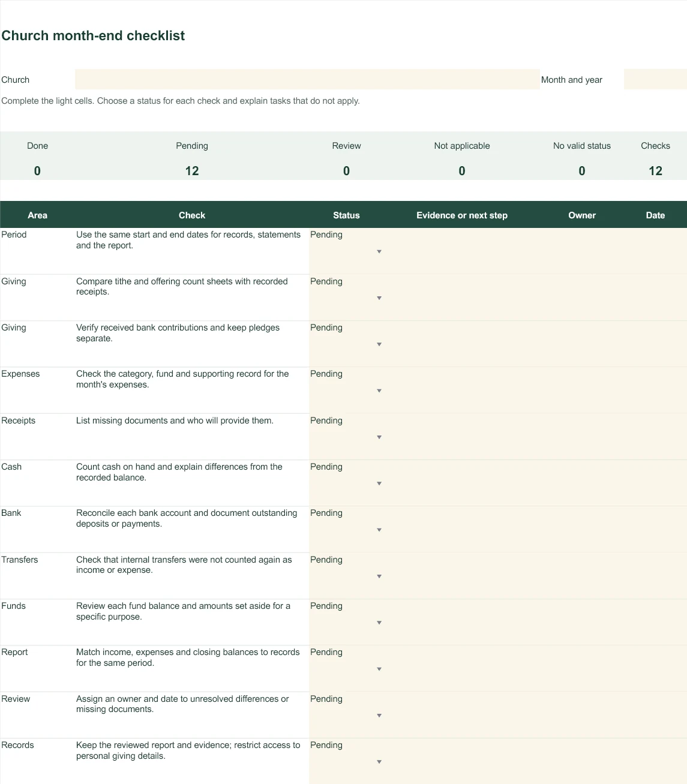
Task: Click the "Month and year" label
Action: (572, 80)
